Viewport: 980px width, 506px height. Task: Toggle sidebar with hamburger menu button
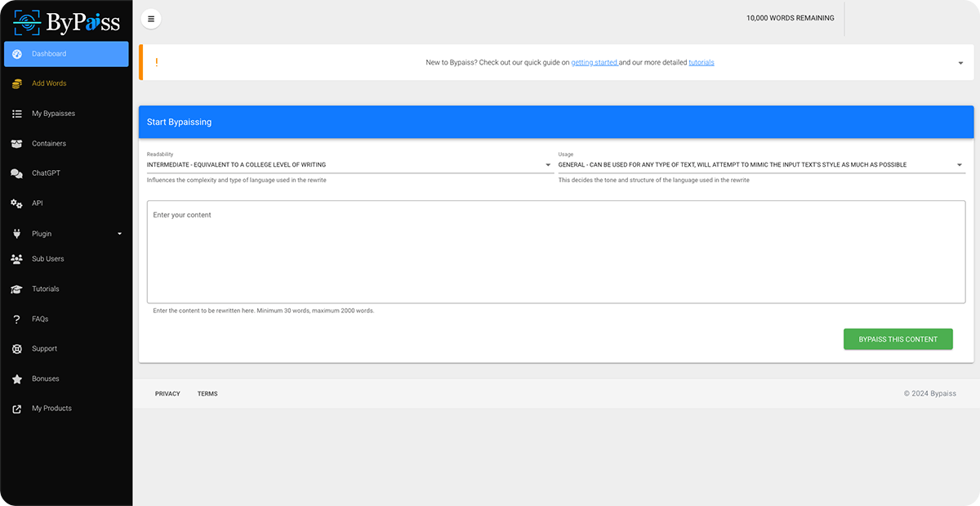coord(151,19)
